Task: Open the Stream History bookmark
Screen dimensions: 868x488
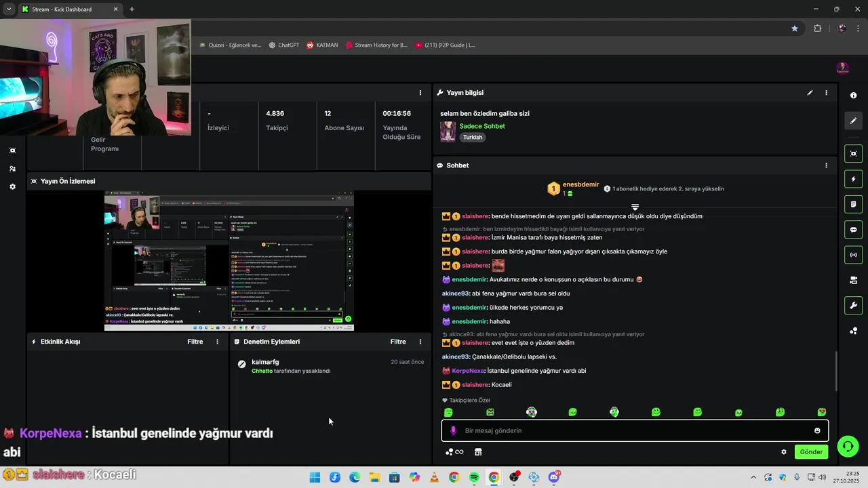Action: [x=376, y=45]
